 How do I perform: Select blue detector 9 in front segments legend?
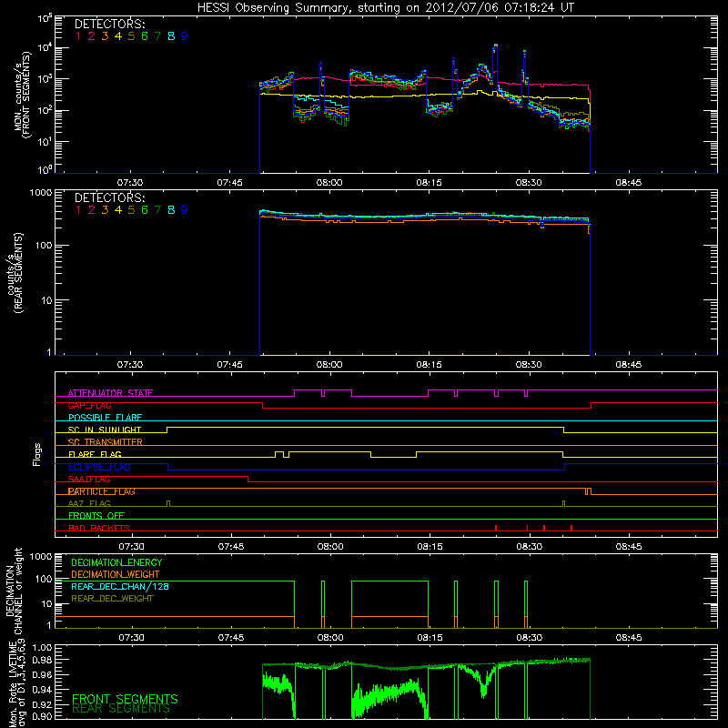185,36
